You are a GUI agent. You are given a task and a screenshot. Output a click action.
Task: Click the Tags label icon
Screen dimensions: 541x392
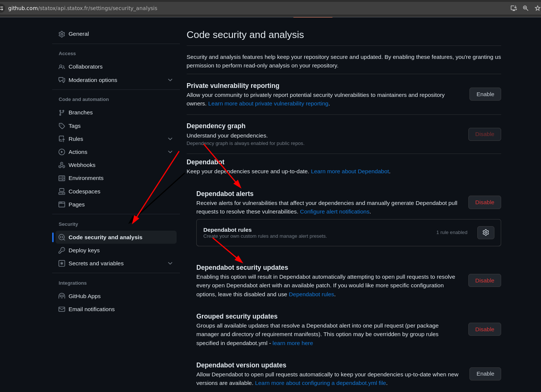point(62,126)
